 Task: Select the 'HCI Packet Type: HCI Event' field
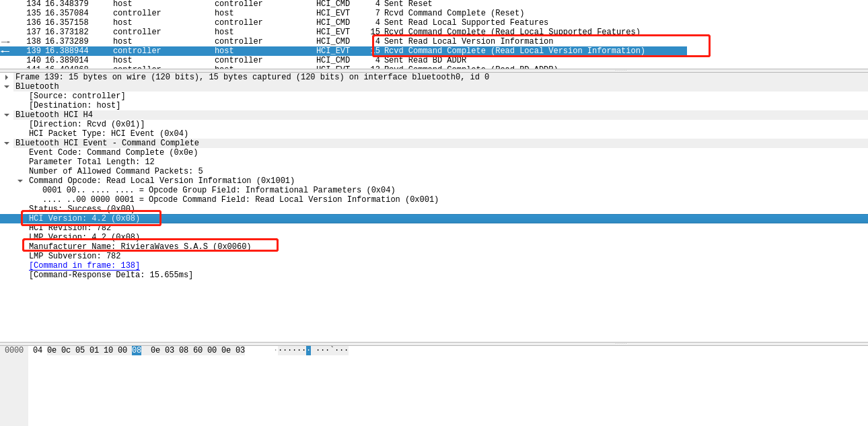108,133
